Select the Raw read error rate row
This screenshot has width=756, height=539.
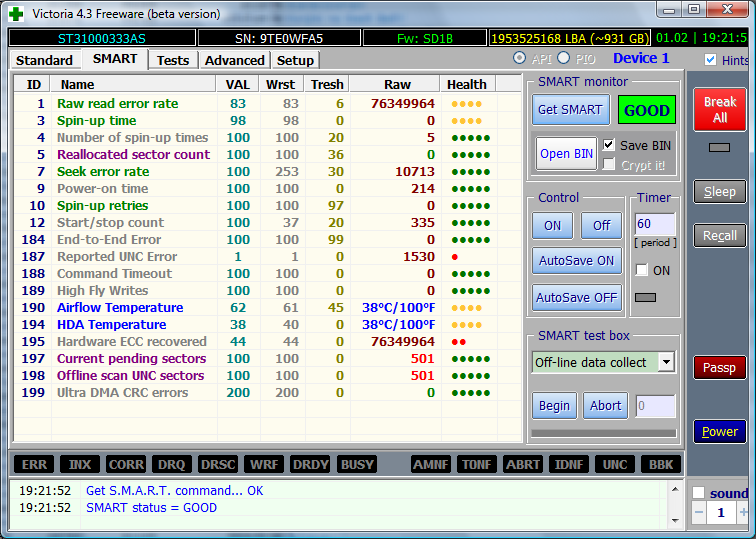coord(268,103)
